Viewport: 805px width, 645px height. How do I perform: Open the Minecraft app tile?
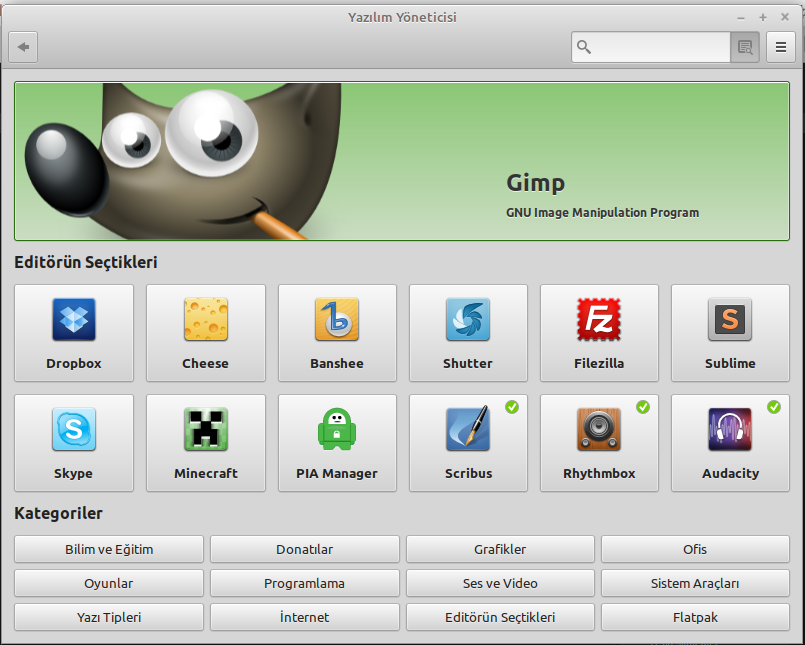[x=205, y=443]
